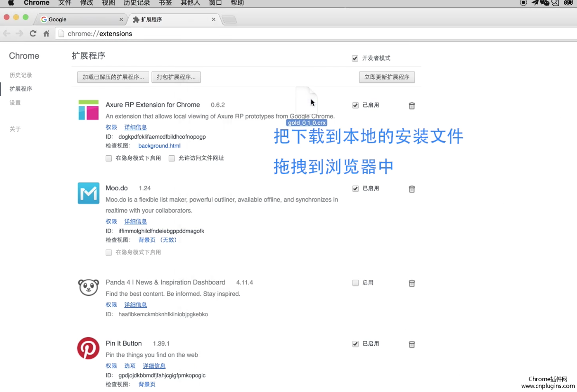577x392 pixels.
Task: Open the 书签 menu
Action: 165,3
